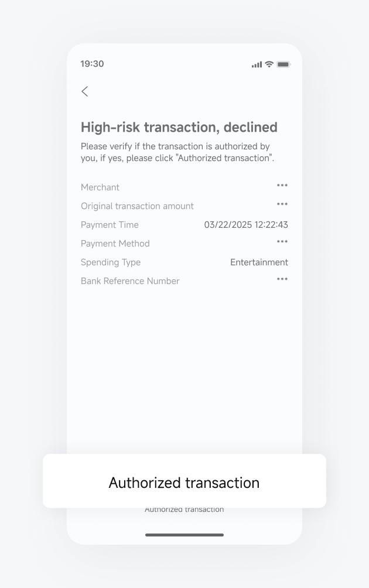Select the High-risk transaction, declined heading
This screenshot has width=369, height=588.
pyautogui.click(x=179, y=127)
